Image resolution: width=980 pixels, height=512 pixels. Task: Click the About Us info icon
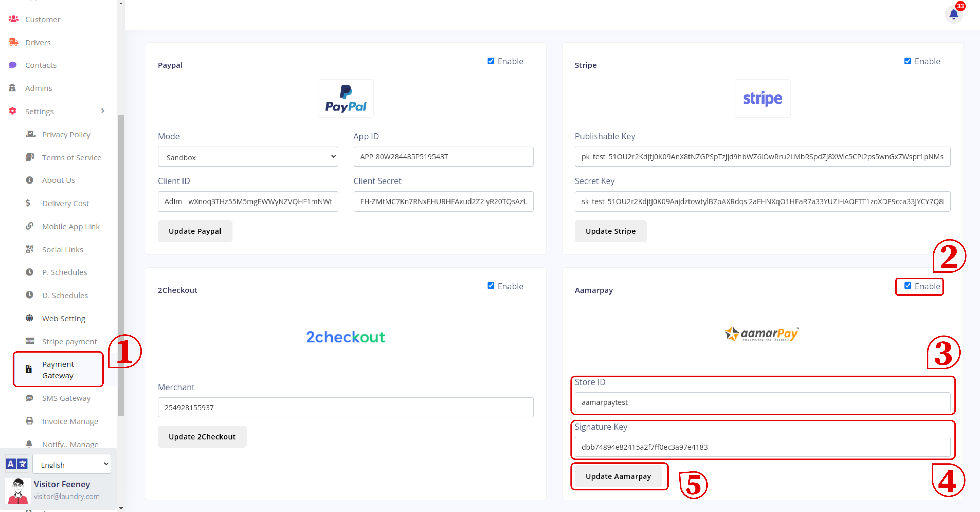tap(30, 180)
